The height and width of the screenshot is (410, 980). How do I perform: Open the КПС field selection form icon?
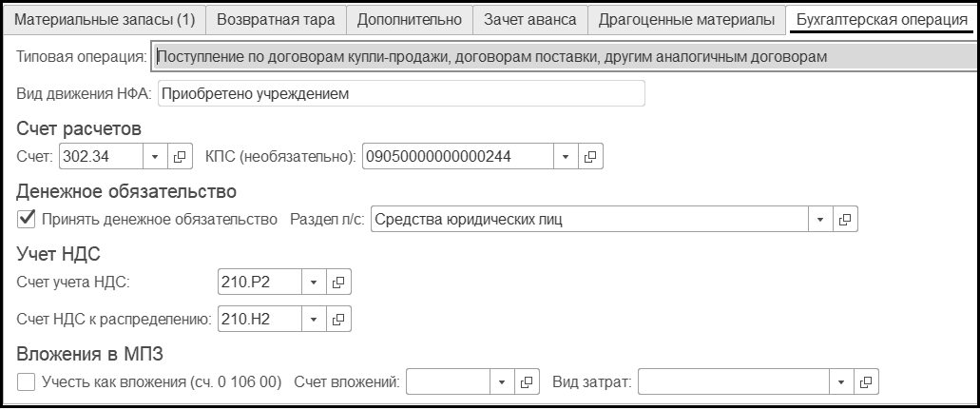591,156
